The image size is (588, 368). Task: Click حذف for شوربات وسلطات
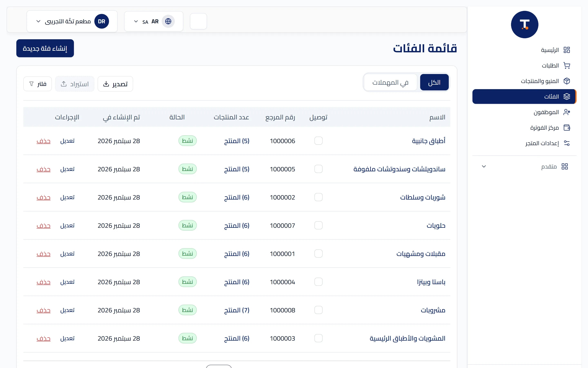[43, 197]
